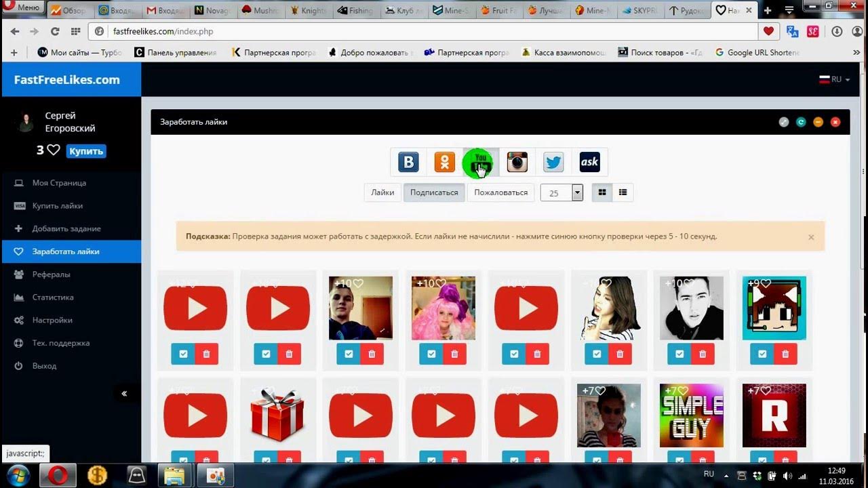Open the red gift box task
This screenshot has width=868, height=488.
pyautogui.click(x=278, y=415)
